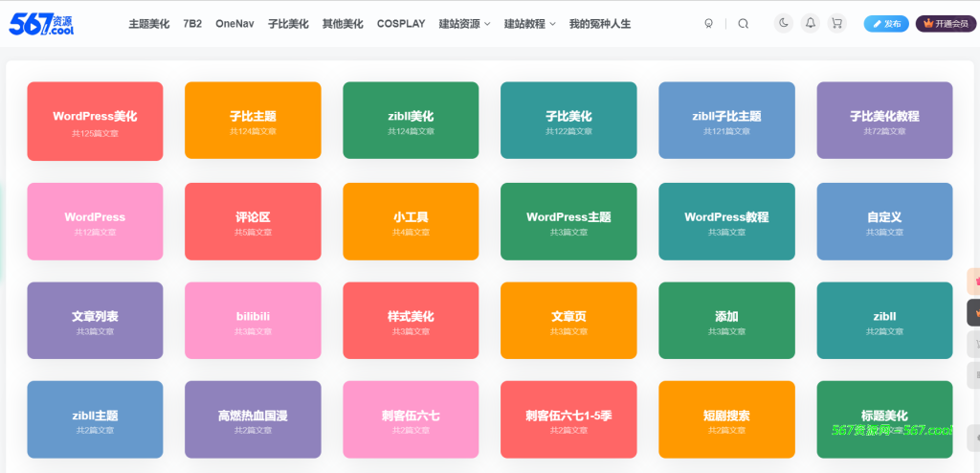The height and width of the screenshot is (473, 980).
Task: Open the 评论区 tag card
Action: 253,221
